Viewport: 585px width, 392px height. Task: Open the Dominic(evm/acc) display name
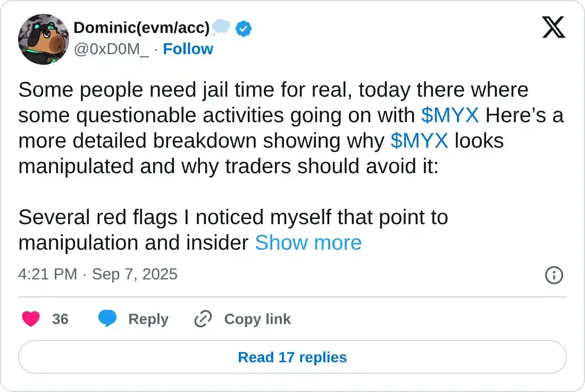pos(141,28)
